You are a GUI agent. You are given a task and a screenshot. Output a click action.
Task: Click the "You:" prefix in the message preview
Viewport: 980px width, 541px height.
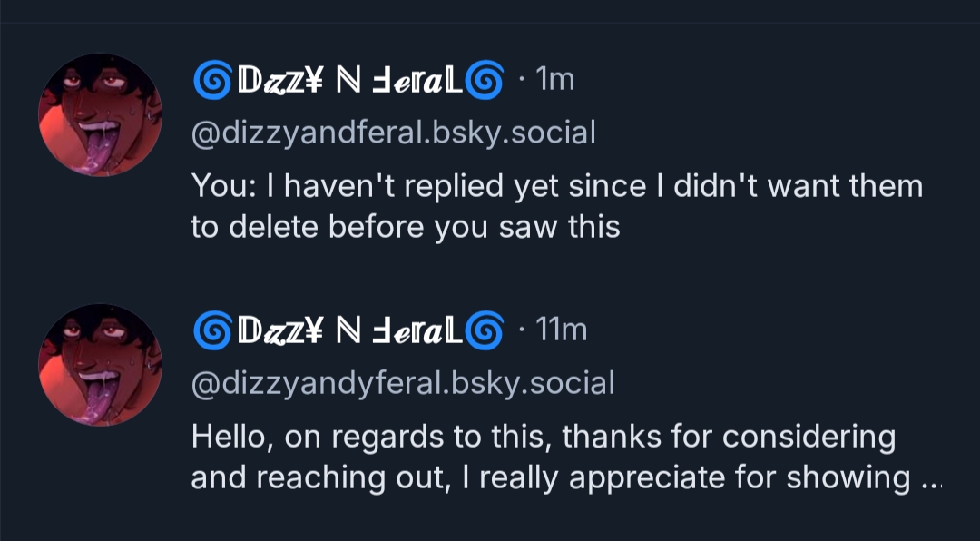coord(220,186)
